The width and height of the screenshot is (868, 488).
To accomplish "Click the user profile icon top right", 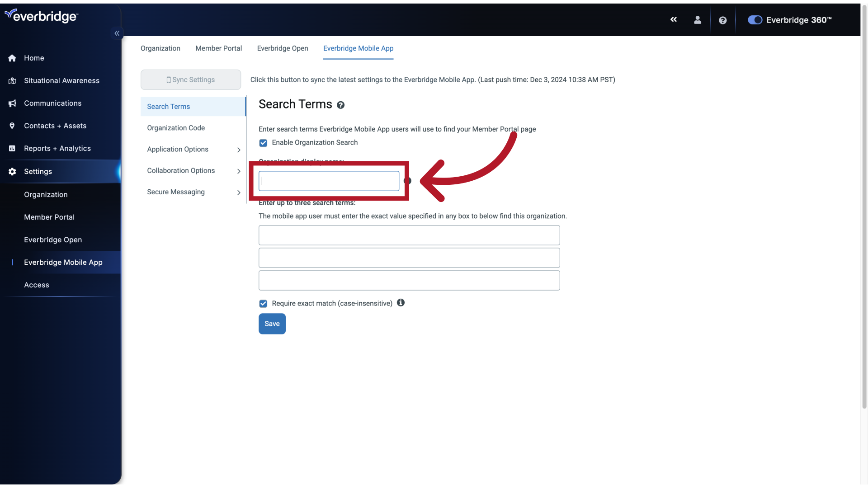I will point(697,20).
